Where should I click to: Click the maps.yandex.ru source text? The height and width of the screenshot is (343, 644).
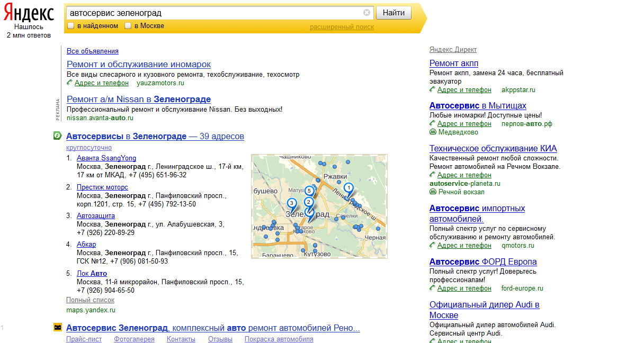[x=91, y=310]
